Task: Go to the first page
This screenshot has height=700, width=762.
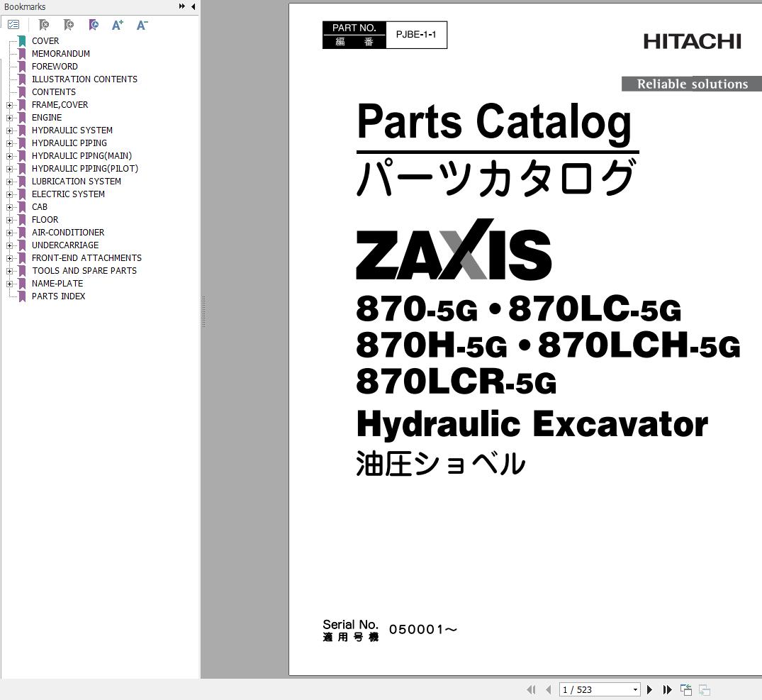Action: coord(531,689)
